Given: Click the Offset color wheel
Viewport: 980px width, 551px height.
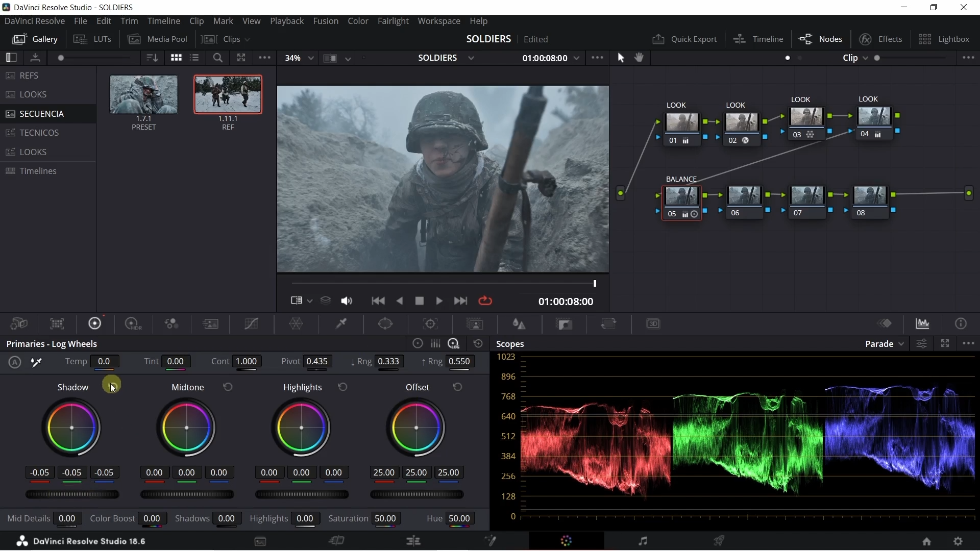Looking at the screenshot, I should (x=416, y=428).
